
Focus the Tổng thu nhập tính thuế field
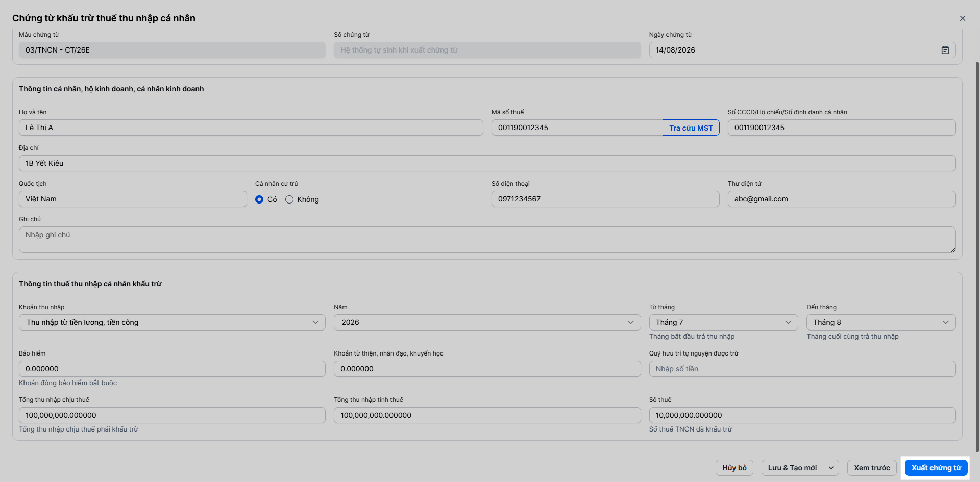[487, 415]
